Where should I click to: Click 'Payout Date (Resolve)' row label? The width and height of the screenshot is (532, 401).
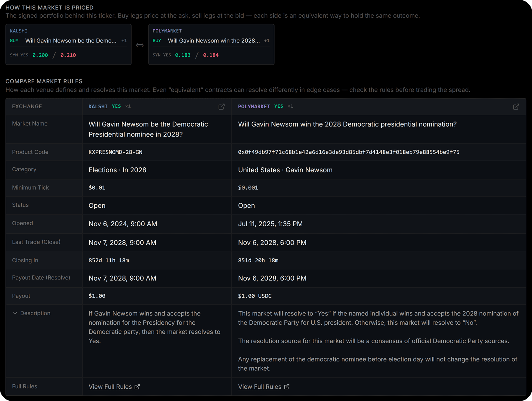[x=41, y=278]
